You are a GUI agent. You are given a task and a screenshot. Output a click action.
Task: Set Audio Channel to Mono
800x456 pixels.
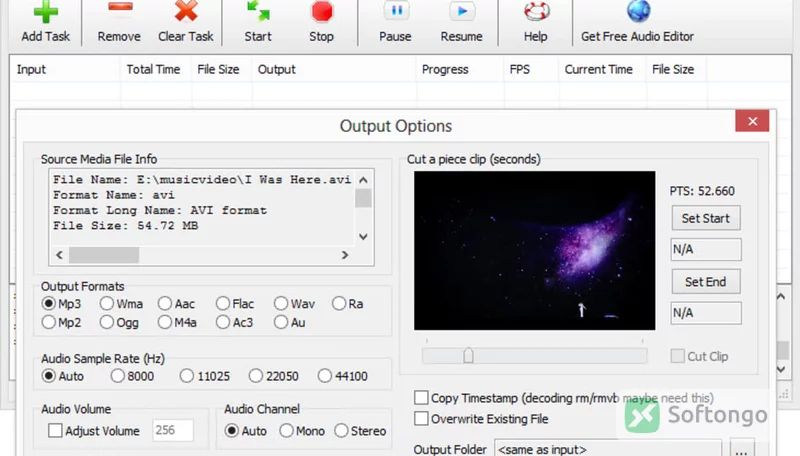287,430
